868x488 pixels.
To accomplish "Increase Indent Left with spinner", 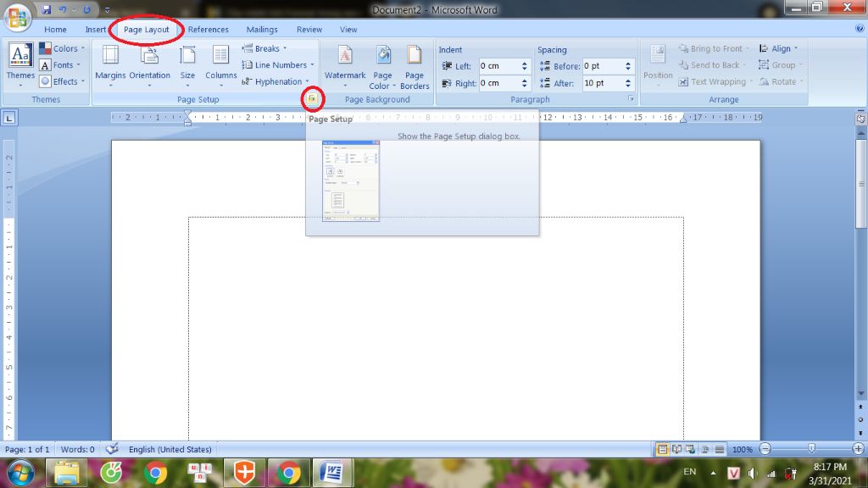I will pos(524,63).
